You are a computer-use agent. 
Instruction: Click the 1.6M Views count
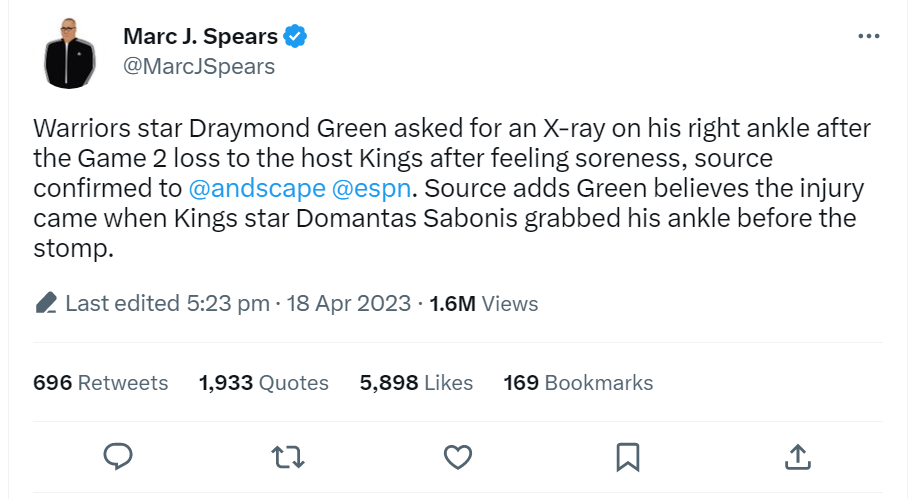tap(483, 303)
